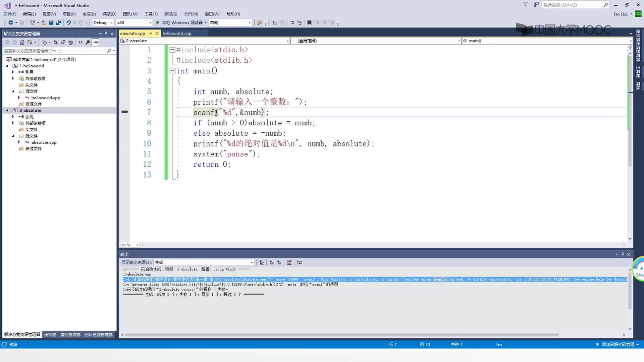The height and width of the screenshot is (362, 644).
Task: Switch to the 团队资源管理器 bottom tab
Action: (99, 335)
